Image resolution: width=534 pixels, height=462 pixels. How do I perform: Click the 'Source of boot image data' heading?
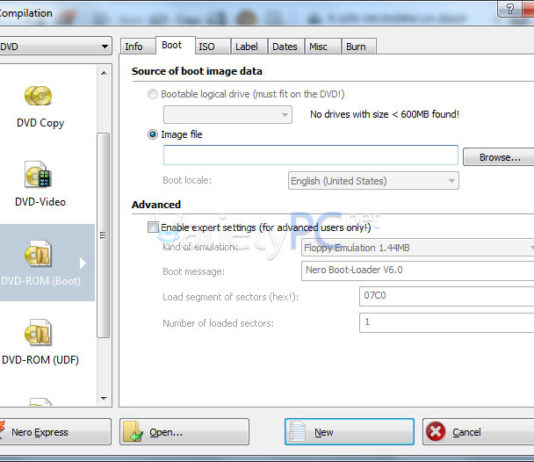(197, 71)
